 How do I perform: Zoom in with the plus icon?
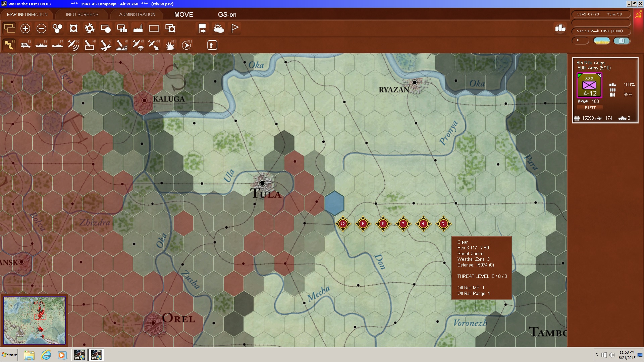pos(25,28)
